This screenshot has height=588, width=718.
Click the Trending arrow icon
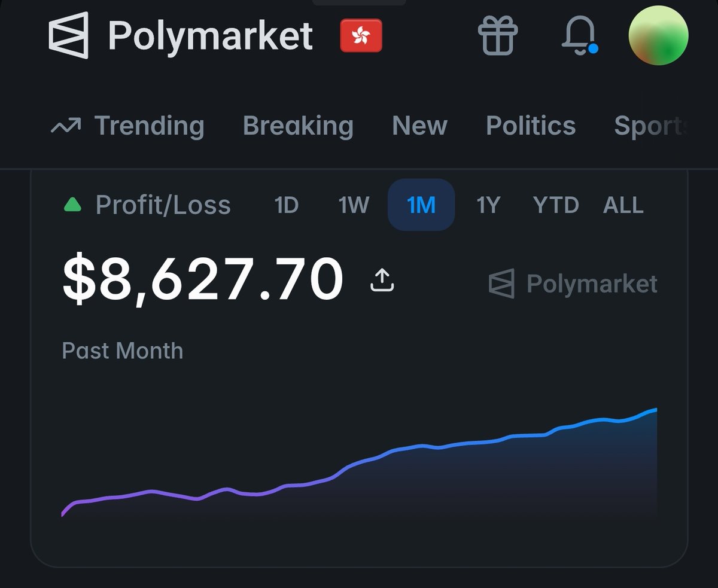66,126
